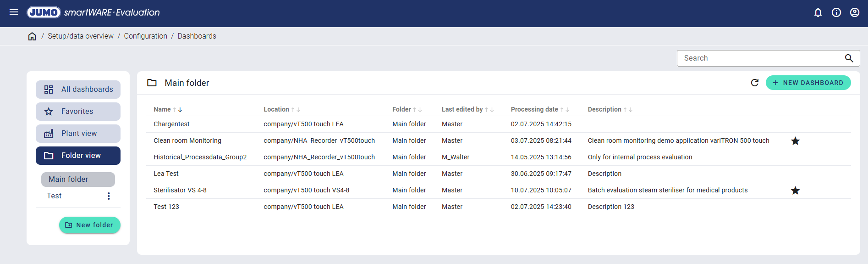Viewport: 868px width, 264px height.
Task: Open the hamburger navigation menu
Action: click(14, 12)
